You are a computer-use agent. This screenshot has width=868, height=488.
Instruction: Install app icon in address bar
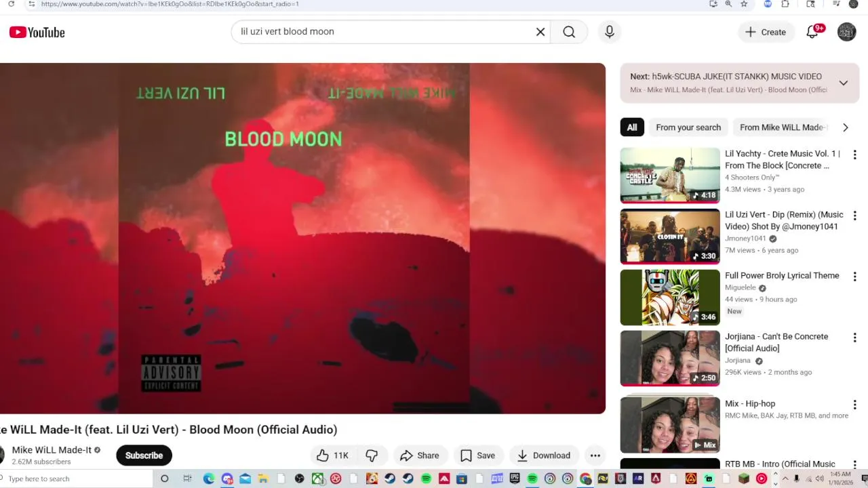coord(713,4)
